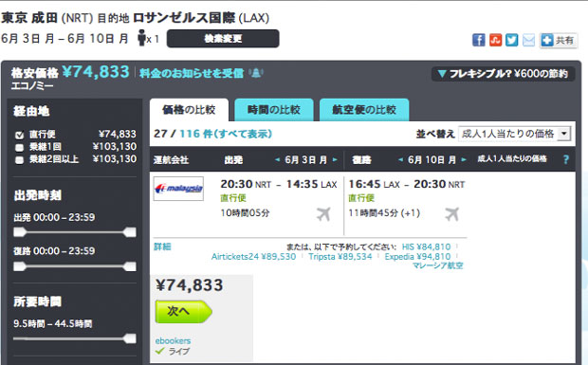Screen dimensions: 588x365
Task: Switch to the 時間の比較 tab
Action: point(274,110)
